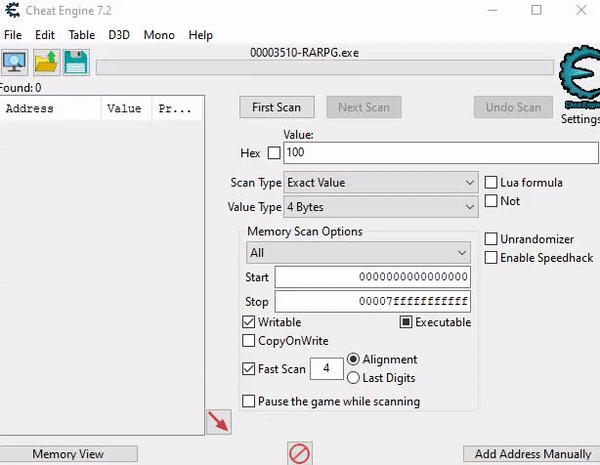Click the Undo Scan button
600x465 pixels.
coord(513,107)
